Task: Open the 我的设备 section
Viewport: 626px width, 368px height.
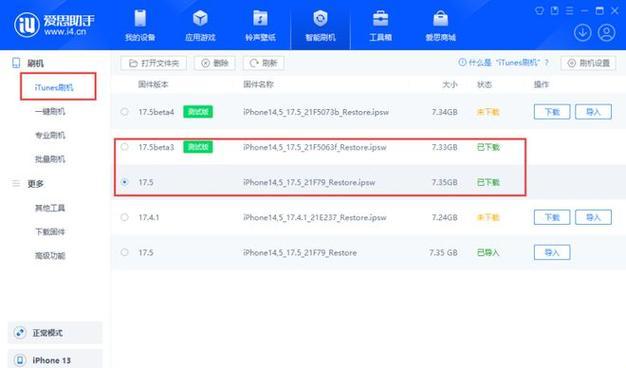Action: [x=140, y=26]
